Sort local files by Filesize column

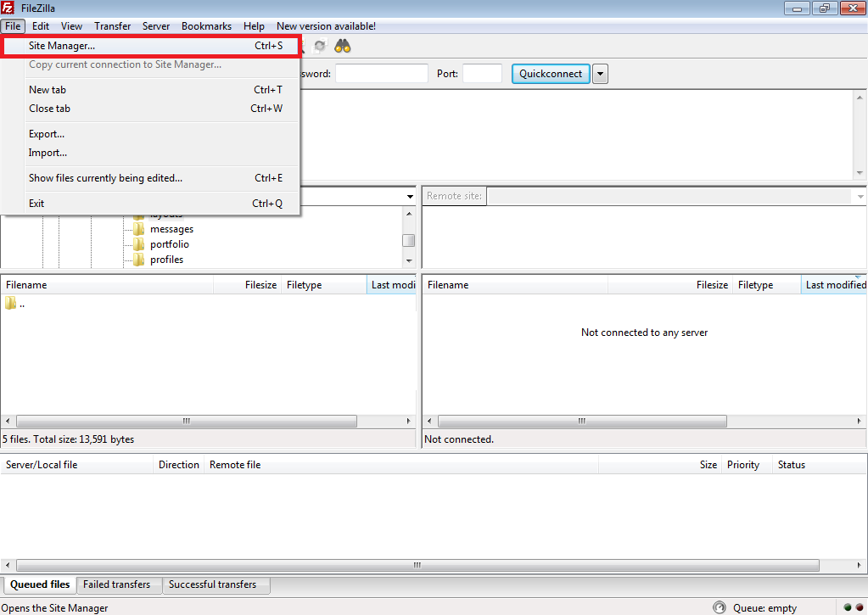pyautogui.click(x=248, y=285)
